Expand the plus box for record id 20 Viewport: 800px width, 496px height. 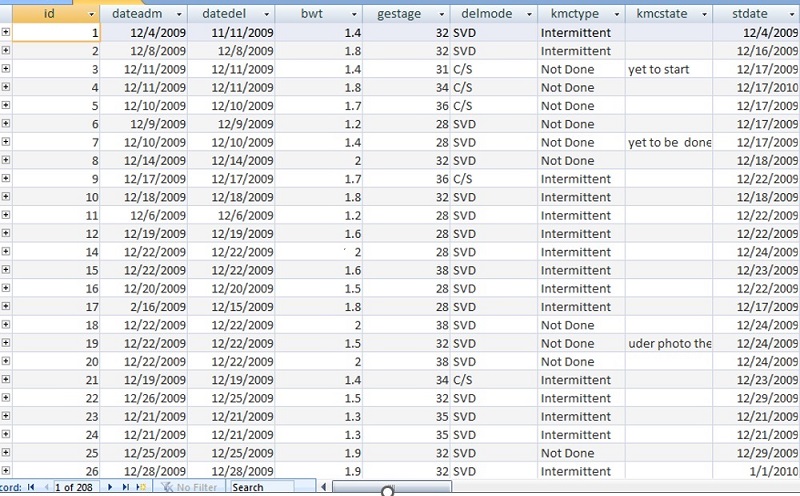point(6,361)
